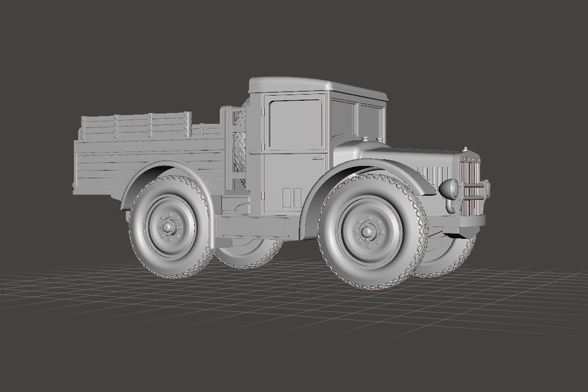Image resolution: width=588 pixels, height=392 pixels.
Task: Select the truck's round headlight
Action: [x=449, y=189]
